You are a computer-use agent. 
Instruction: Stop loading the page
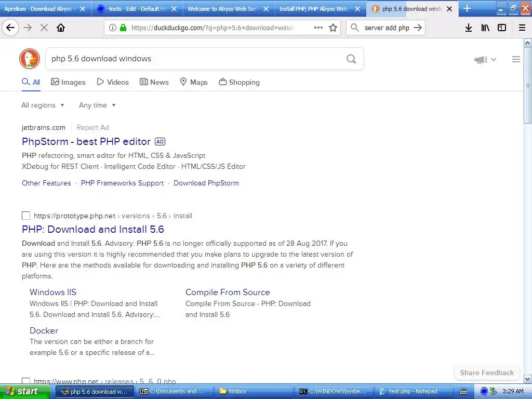[44, 28]
